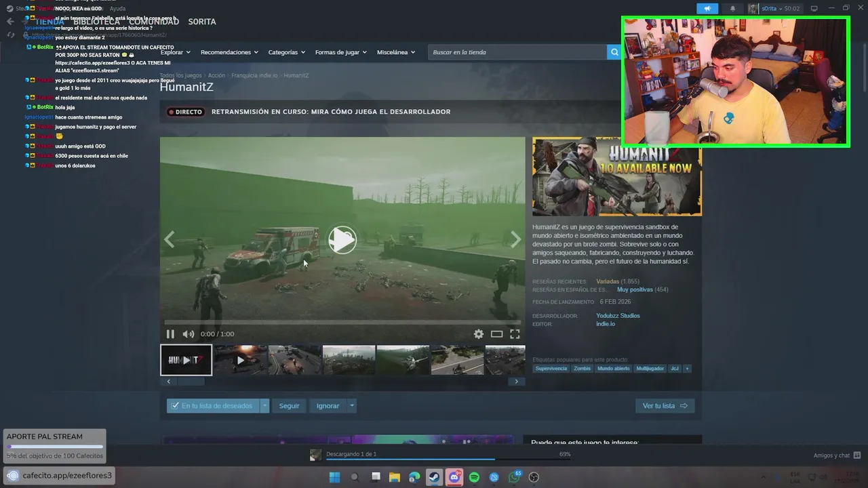Screen dimensions: 868x488
Task: Click the Seguir button
Action: point(289,406)
